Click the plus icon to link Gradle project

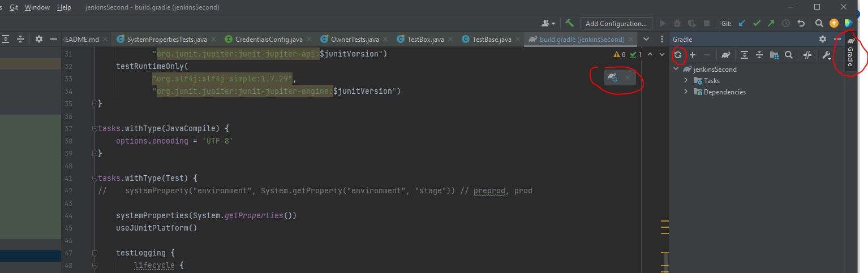tap(692, 55)
